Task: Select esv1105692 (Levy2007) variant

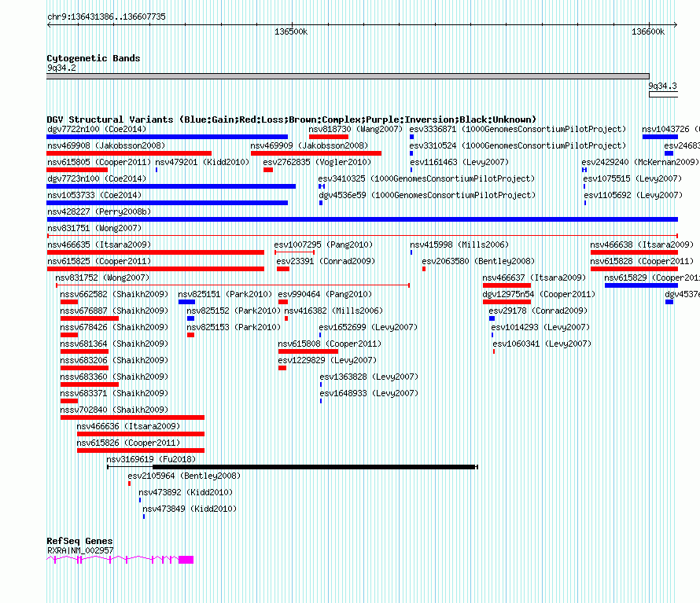Action: 633,196
